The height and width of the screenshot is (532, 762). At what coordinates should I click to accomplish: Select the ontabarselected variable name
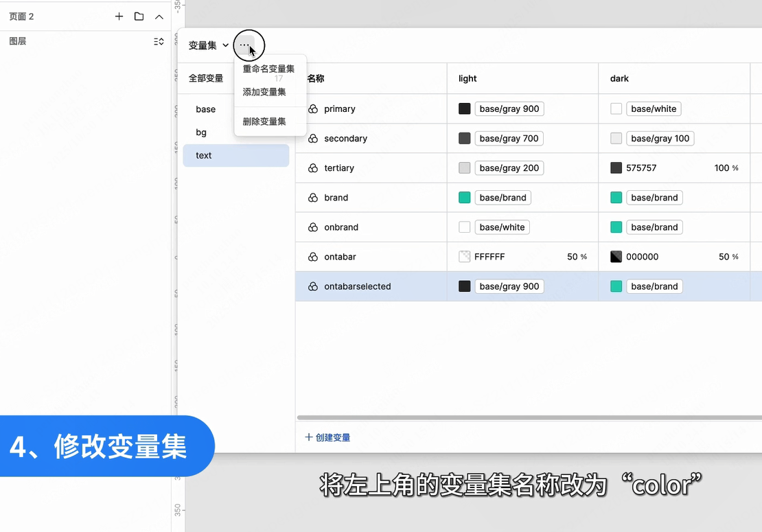tap(358, 287)
